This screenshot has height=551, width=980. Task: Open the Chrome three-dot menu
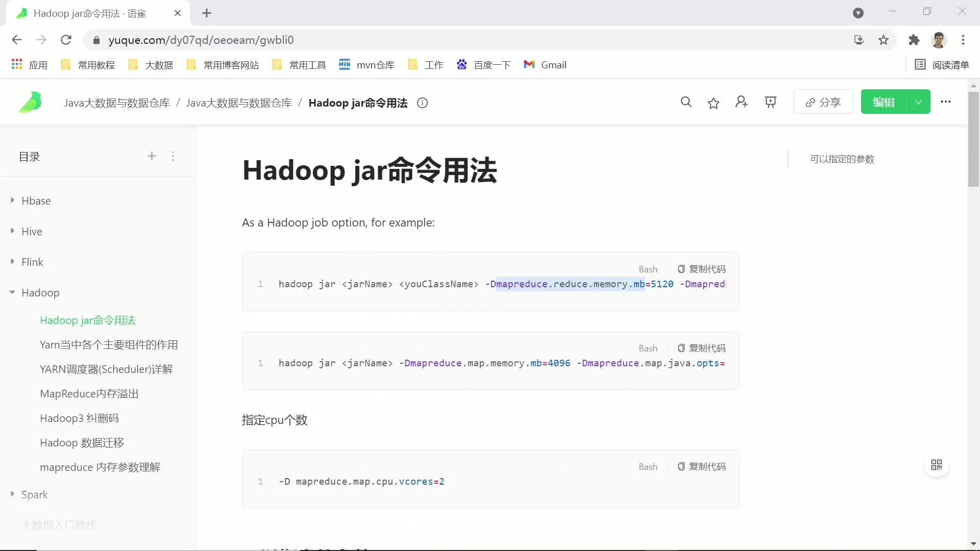tap(963, 40)
